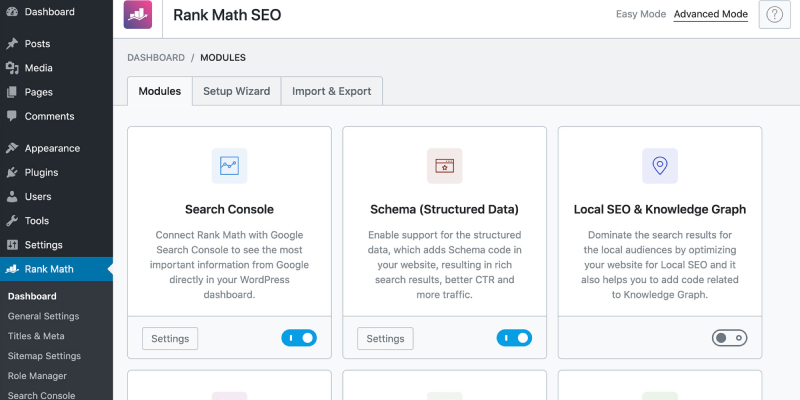The height and width of the screenshot is (400, 800).
Task: Click the Comments bubble icon
Action: (12, 116)
